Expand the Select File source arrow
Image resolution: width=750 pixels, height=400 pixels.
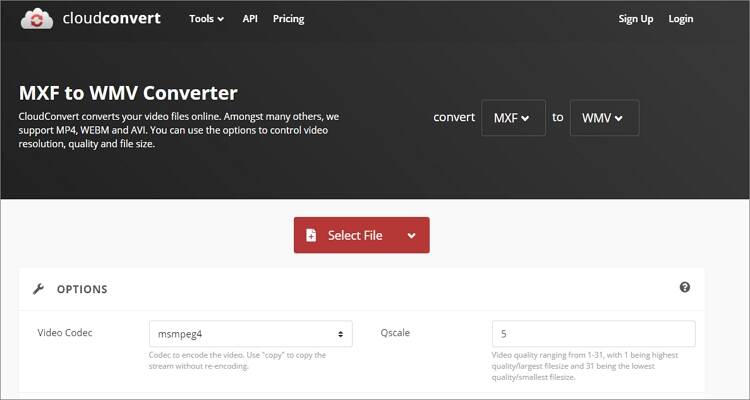[x=411, y=235]
